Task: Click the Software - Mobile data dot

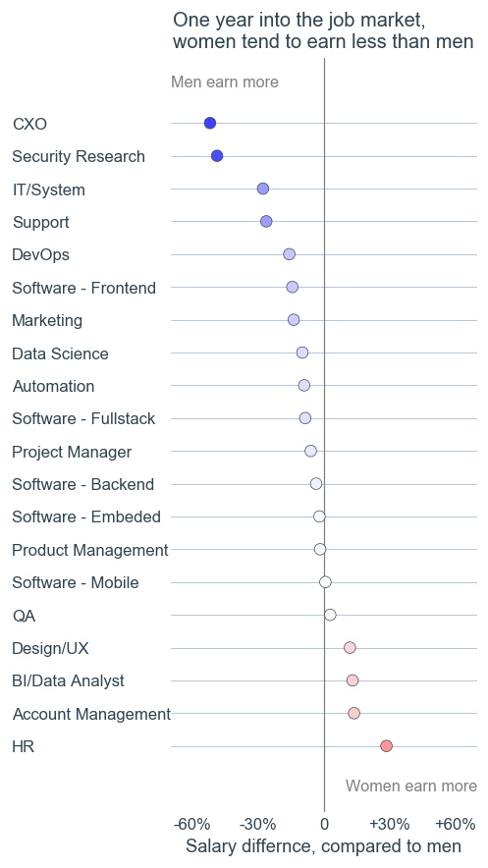Action: pyautogui.click(x=325, y=582)
